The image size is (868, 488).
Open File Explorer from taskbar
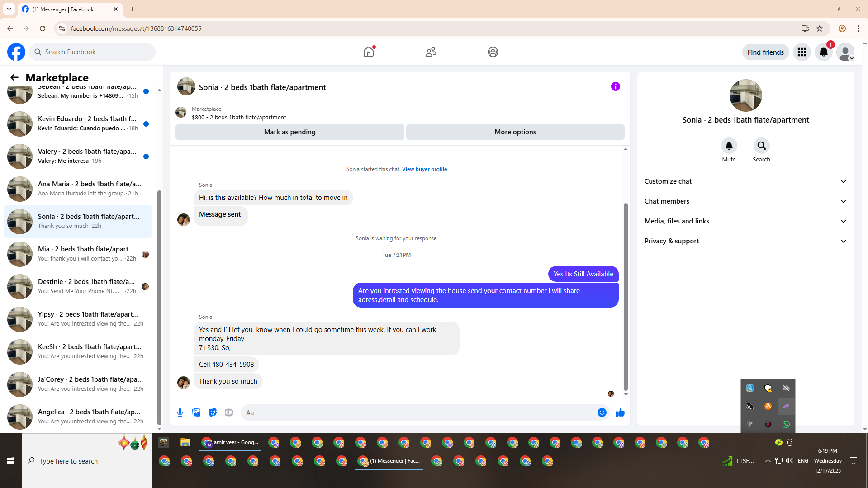click(x=185, y=442)
